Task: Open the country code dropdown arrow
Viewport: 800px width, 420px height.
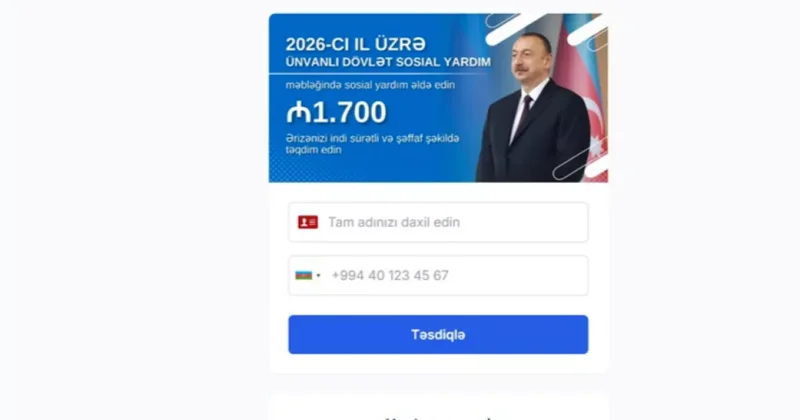Action: point(318,276)
